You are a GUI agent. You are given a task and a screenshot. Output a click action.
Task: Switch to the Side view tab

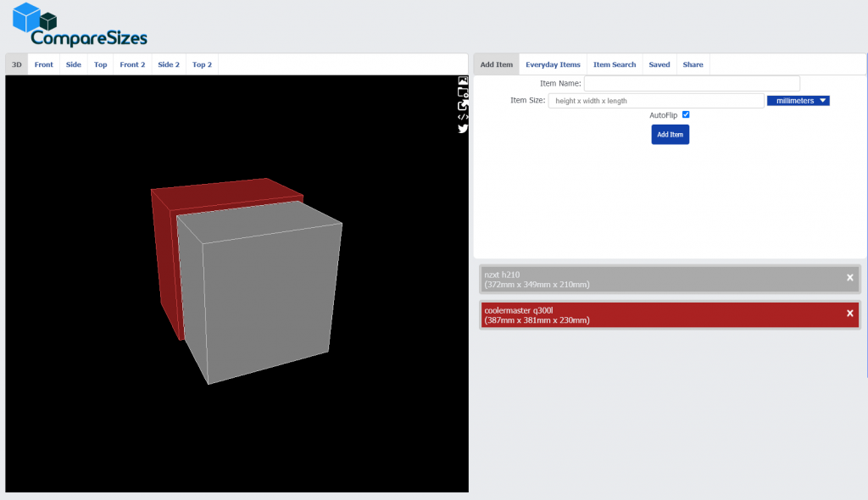pyautogui.click(x=74, y=64)
